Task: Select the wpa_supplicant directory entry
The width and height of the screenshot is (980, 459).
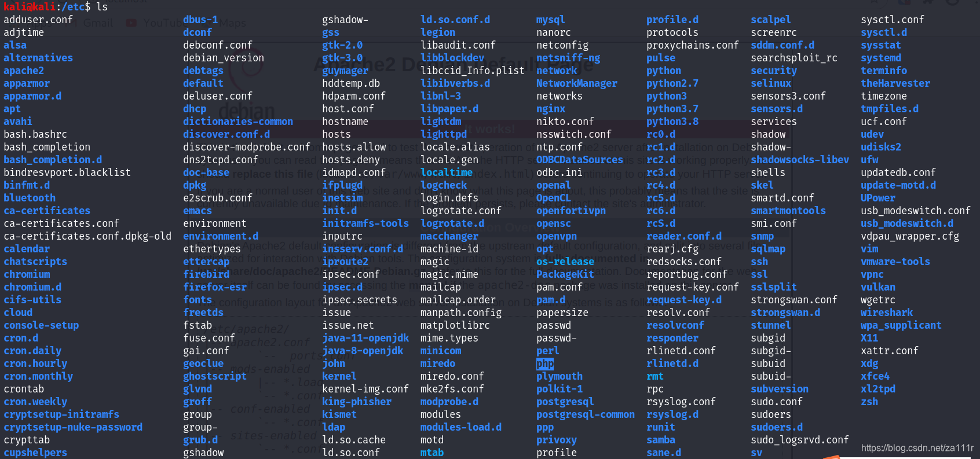Action: click(901, 325)
